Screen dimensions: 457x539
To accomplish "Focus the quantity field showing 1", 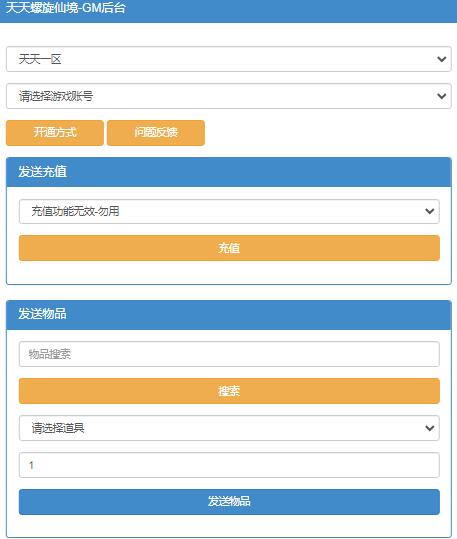I will point(229,465).
